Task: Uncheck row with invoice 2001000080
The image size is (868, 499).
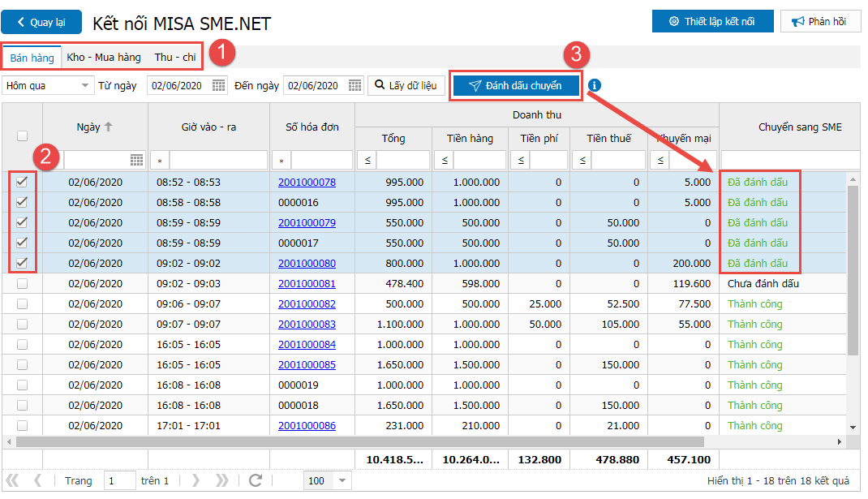Action: click(22, 263)
